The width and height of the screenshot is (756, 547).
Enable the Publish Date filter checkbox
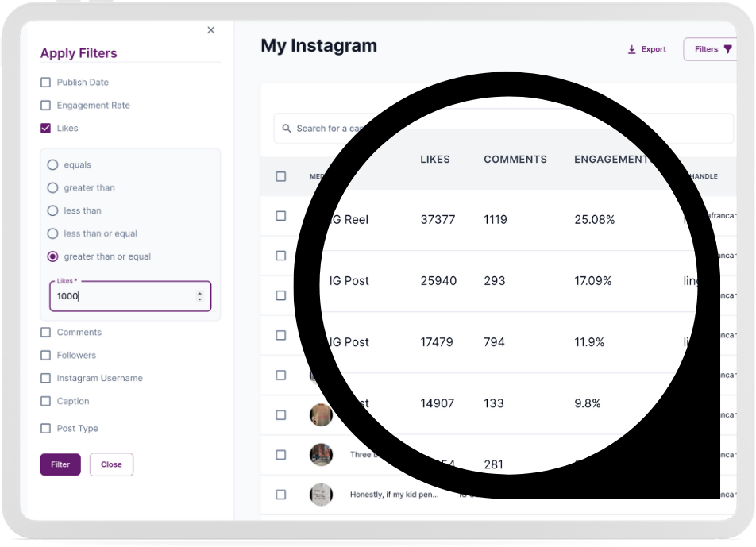point(45,83)
